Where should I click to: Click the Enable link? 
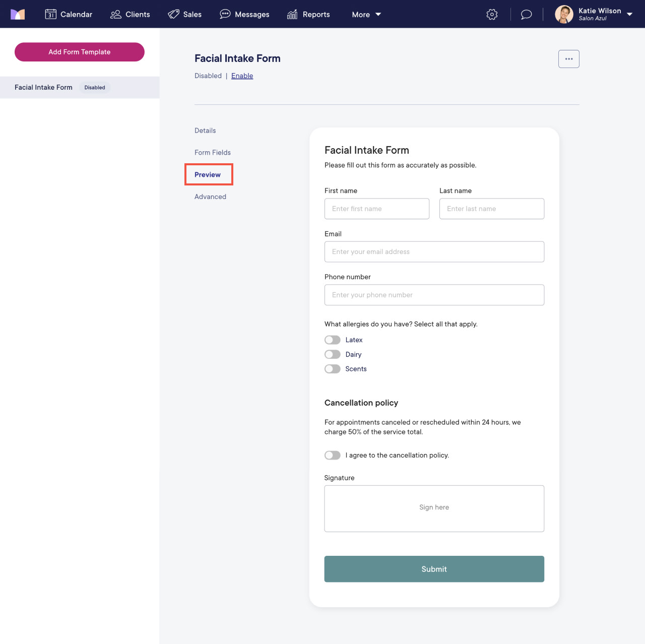(242, 76)
